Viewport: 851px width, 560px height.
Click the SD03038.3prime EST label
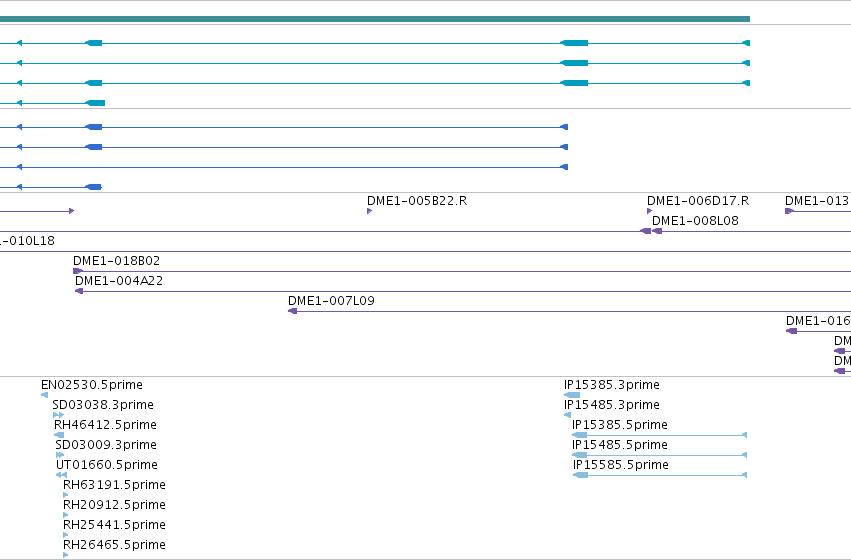[103, 405]
